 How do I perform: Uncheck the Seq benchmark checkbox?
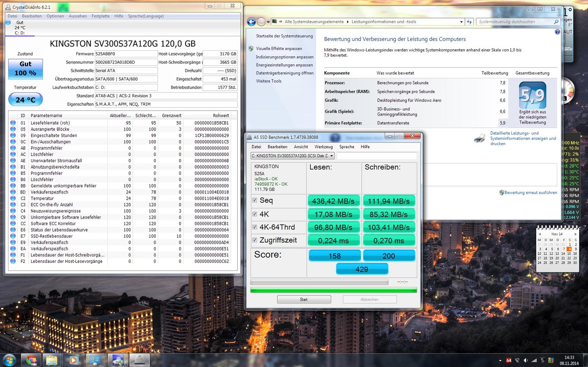(255, 200)
